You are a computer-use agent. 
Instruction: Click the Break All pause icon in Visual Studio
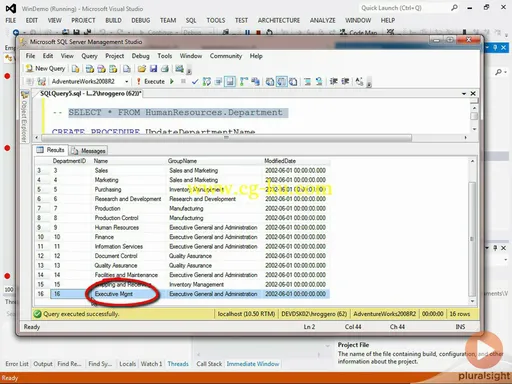pos(247,32)
